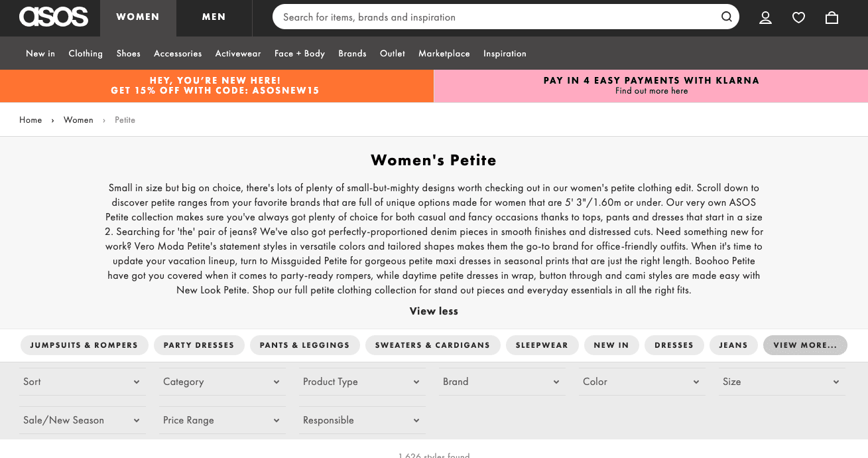This screenshot has height=458, width=868.
Task: Expand the Sort dropdown
Action: pos(82,382)
